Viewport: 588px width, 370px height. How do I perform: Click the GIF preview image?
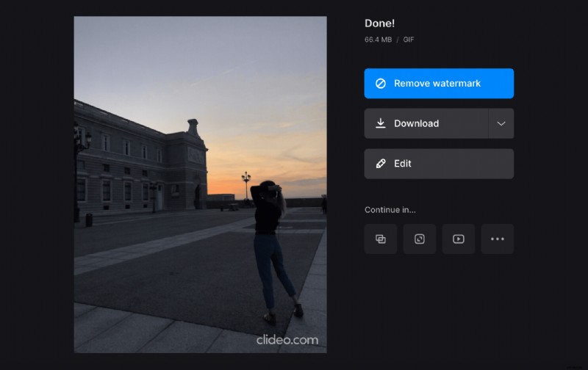point(200,184)
